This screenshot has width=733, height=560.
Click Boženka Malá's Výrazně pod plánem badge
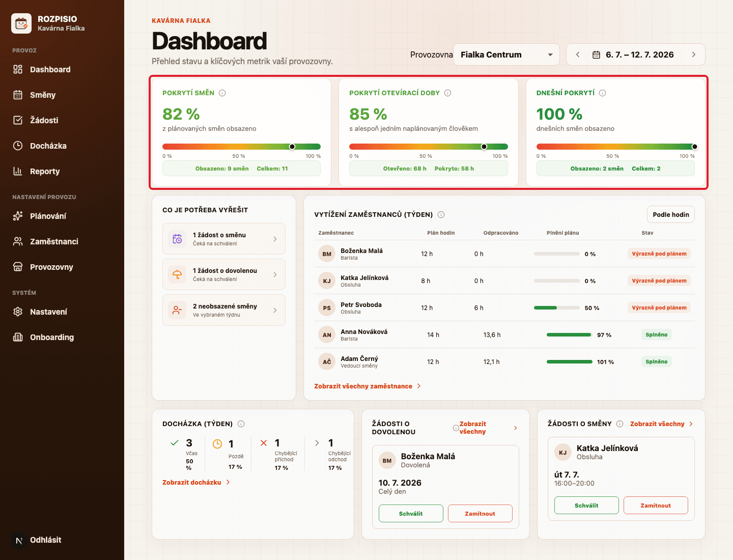click(659, 254)
